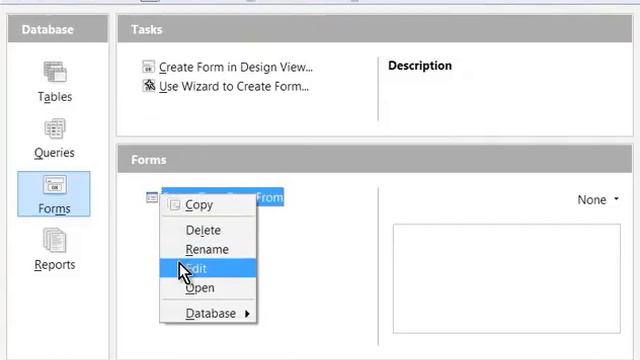The height and width of the screenshot is (360, 640).
Task: Choose Rename from the context menu
Action: click(x=208, y=249)
